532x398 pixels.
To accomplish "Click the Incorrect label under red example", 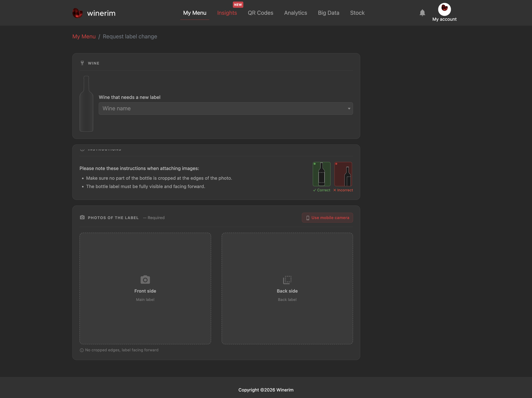I will pyautogui.click(x=343, y=190).
